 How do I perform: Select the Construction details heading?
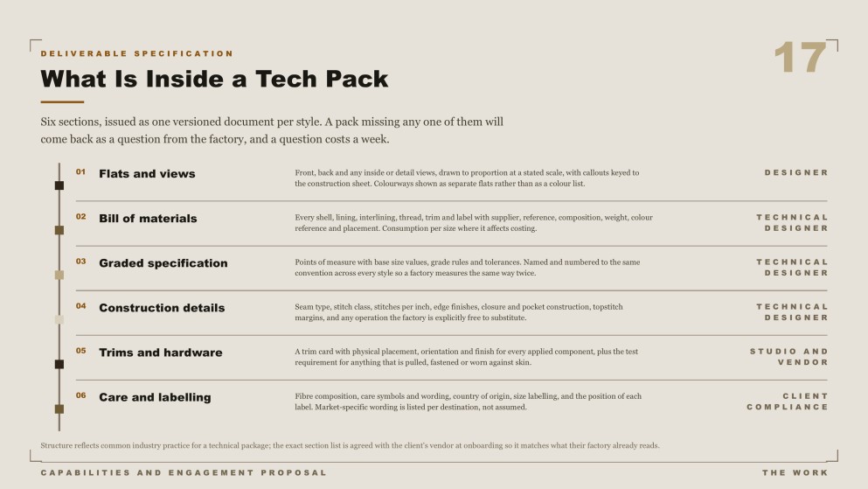tap(162, 308)
